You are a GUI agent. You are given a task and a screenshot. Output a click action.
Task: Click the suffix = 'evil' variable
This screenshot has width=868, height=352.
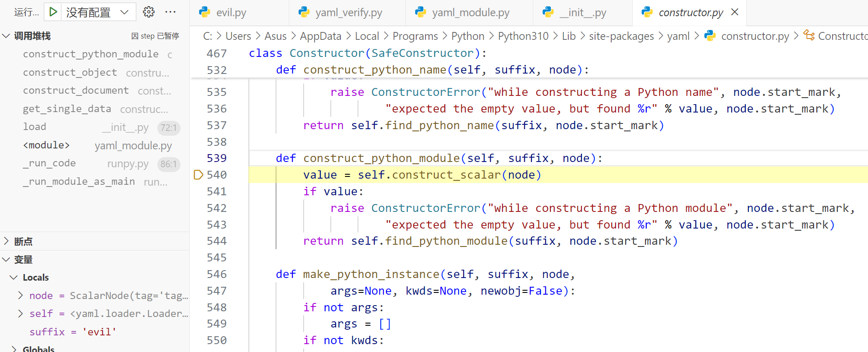[95, 332]
